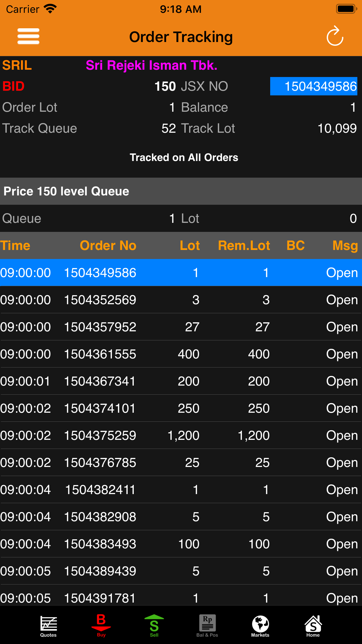Tap the refresh icon

pyautogui.click(x=335, y=36)
